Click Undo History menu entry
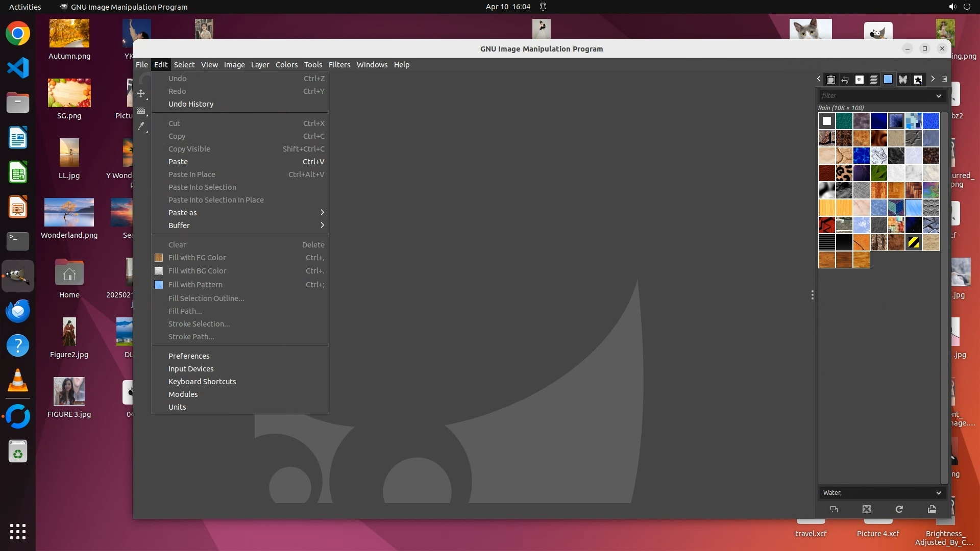The image size is (980, 551). click(x=191, y=104)
